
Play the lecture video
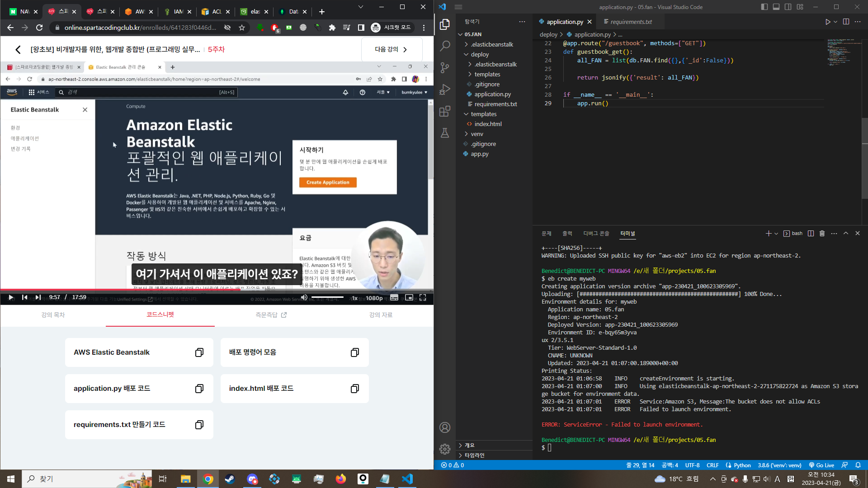click(11, 297)
